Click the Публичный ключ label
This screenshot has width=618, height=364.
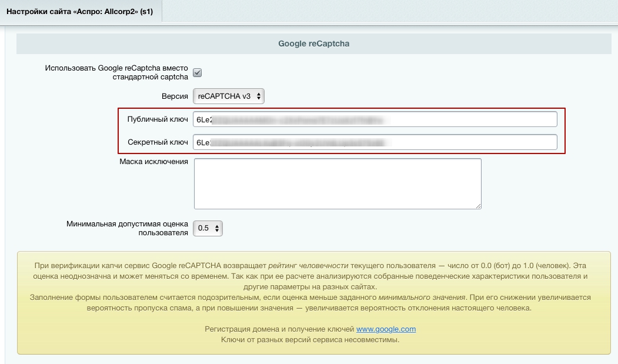(x=158, y=119)
